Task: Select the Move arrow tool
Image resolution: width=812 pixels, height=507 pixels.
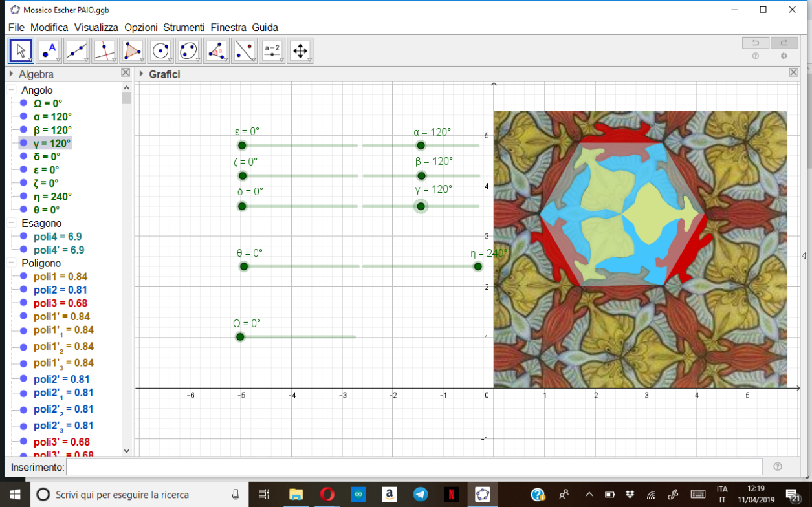Action: pyautogui.click(x=21, y=50)
